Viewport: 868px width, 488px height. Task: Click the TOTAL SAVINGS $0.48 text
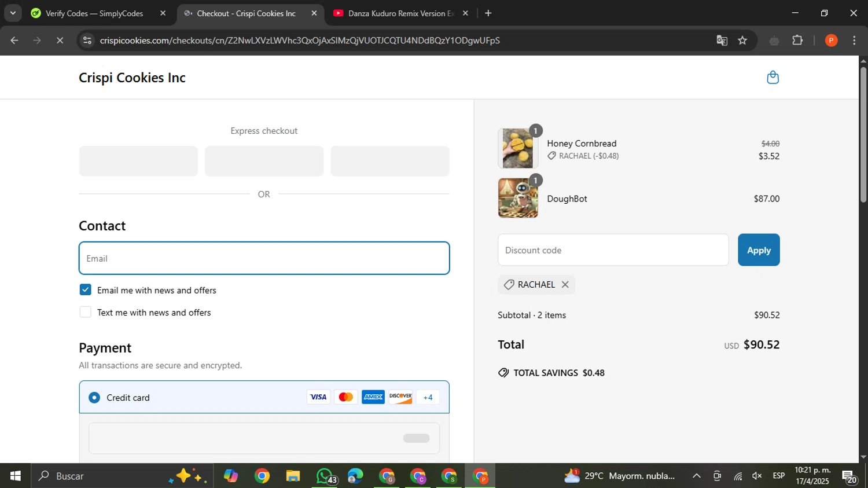559,373
